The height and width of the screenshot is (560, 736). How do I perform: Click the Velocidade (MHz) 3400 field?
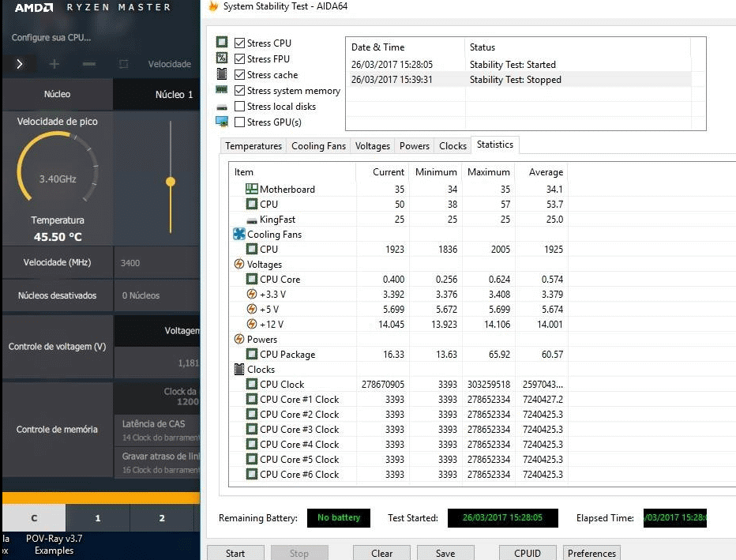[x=157, y=263]
